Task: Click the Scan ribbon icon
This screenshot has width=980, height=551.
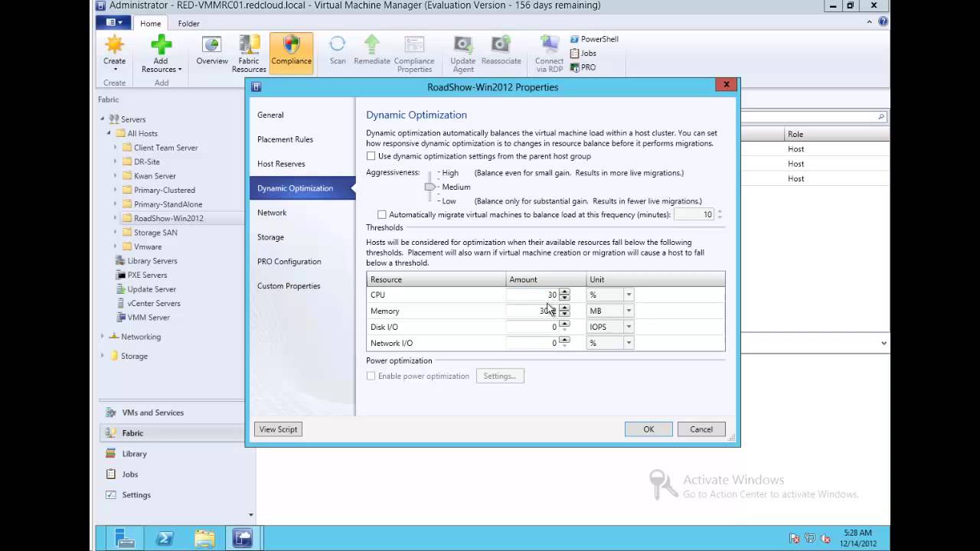Action: [x=338, y=45]
